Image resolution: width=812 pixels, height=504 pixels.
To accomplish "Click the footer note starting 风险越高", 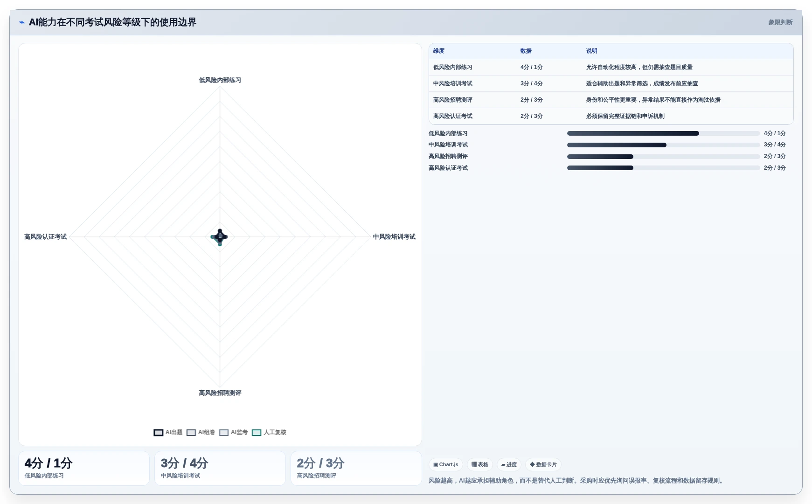I will (577, 481).
